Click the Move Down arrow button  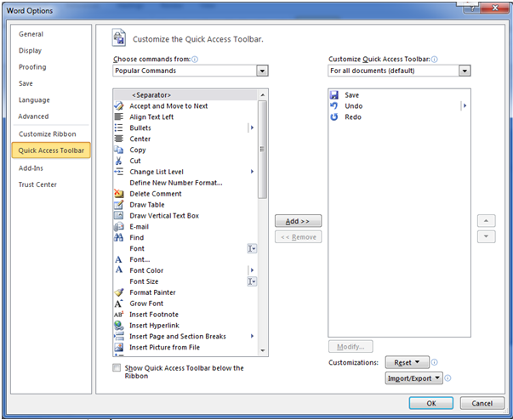486,236
